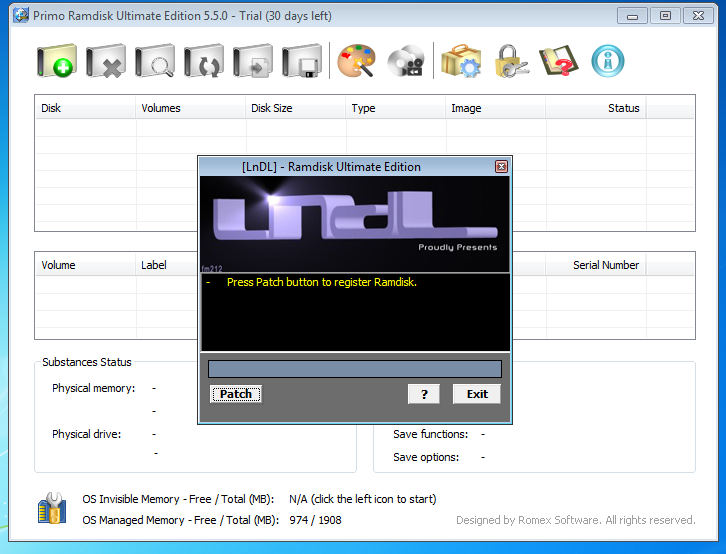Click the Physical drive label
This screenshot has width=726, height=554.
[x=87, y=434]
